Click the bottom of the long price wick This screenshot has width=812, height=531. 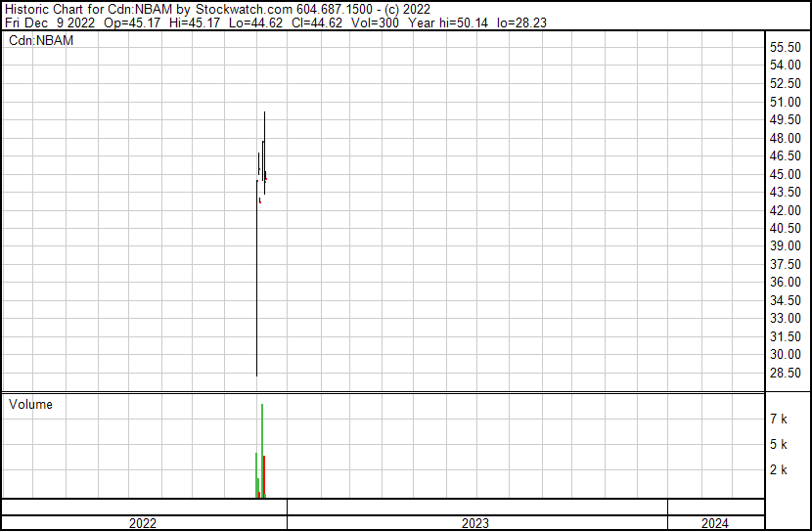click(256, 375)
